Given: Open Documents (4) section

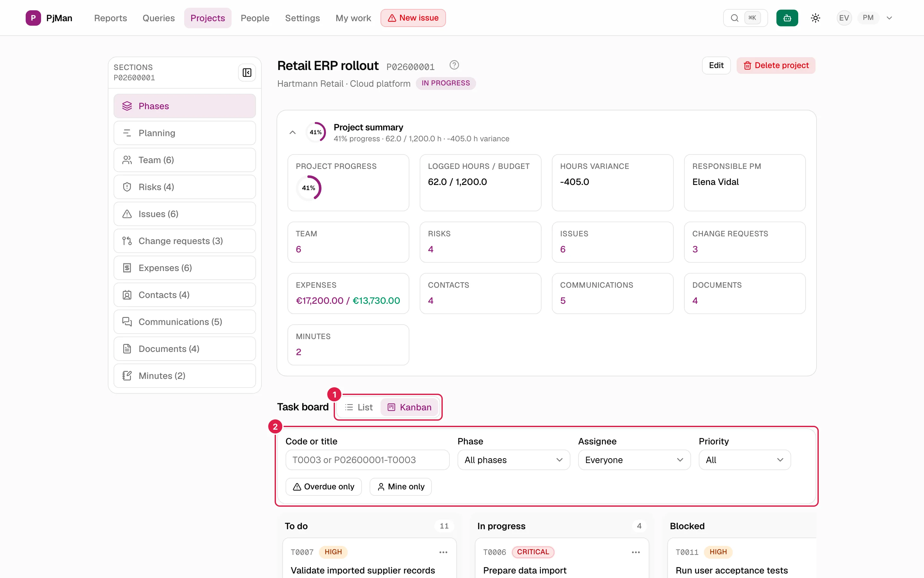Looking at the screenshot, I should [185, 349].
